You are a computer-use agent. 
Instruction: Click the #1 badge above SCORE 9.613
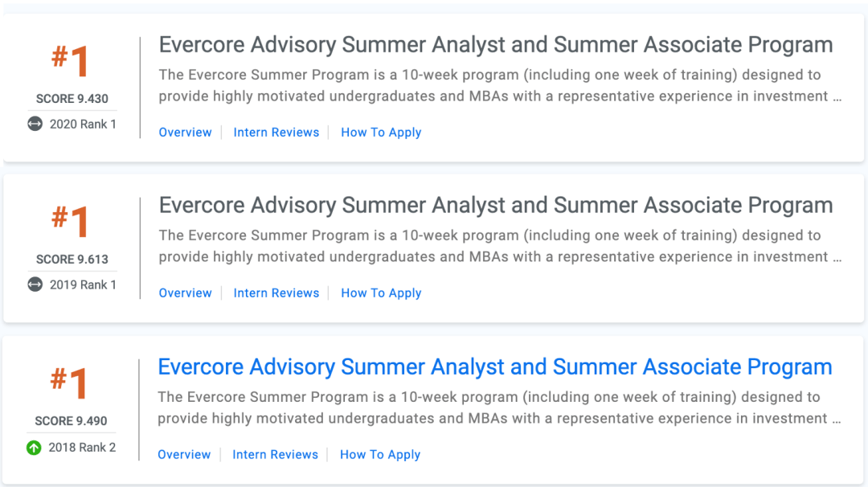pos(71,222)
